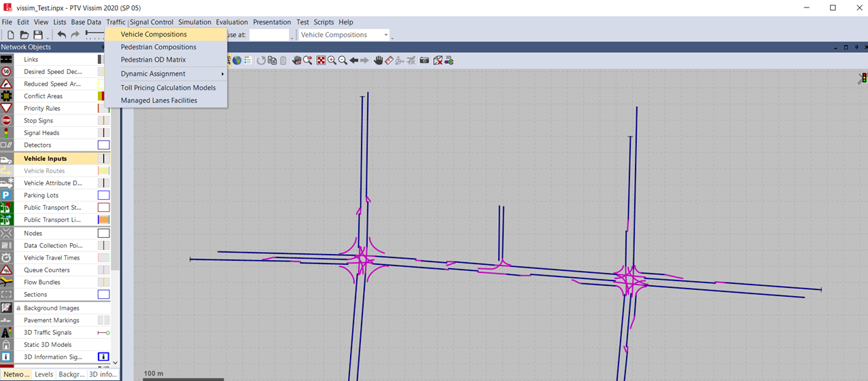The image size is (868, 381).
Task: Click the Redo arrow icon
Action: pyautogui.click(x=75, y=35)
